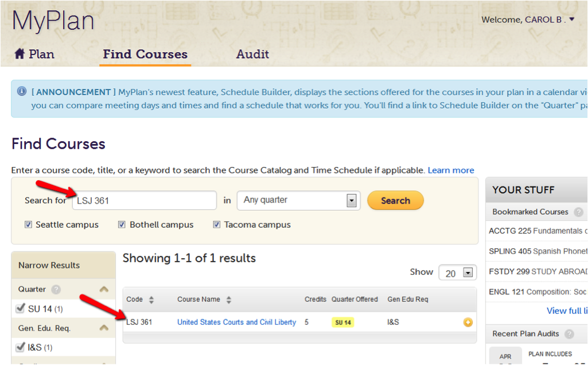Click the announcement info icon

coord(22,91)
